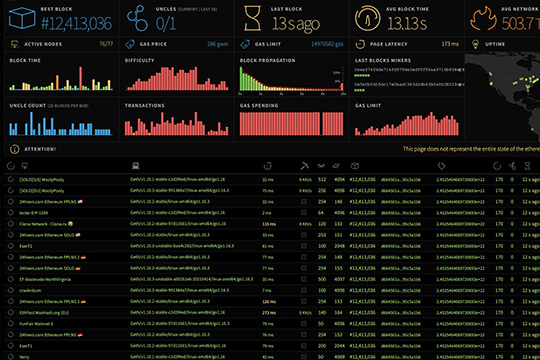The height and width of the screenshot is (360, 540).
Task: Sort by uncles using branch header icon
Action: (x=513, y=166)
